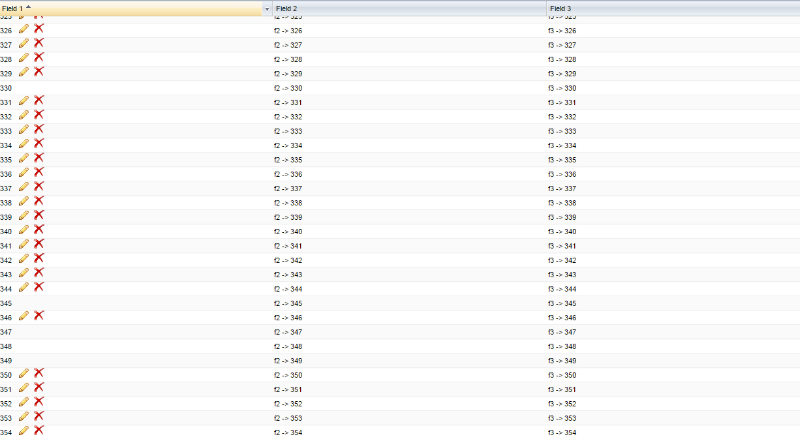Open the Field 1 column header dropdown arrow
Image resolution: width=800 pixels, height=439 pixels.
click(x=266, y=8)
